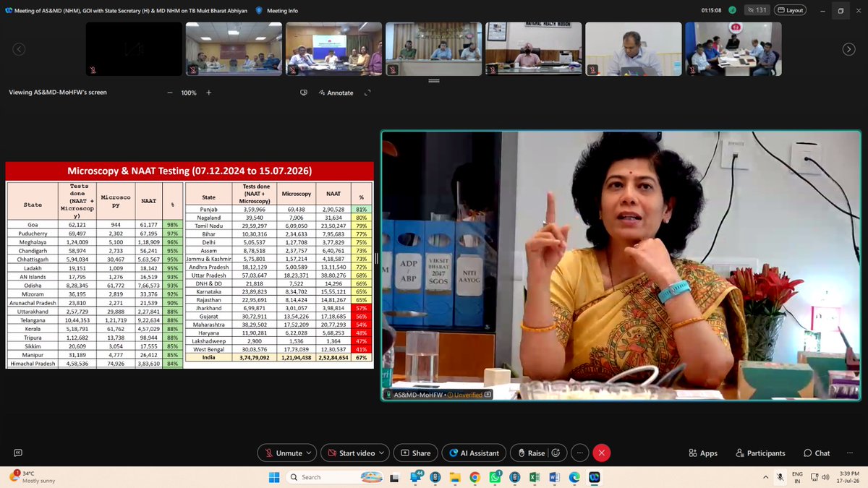Expand shared content to full screen
The image size is (868, 488).
pyautogui.click(x=368, y=93)
